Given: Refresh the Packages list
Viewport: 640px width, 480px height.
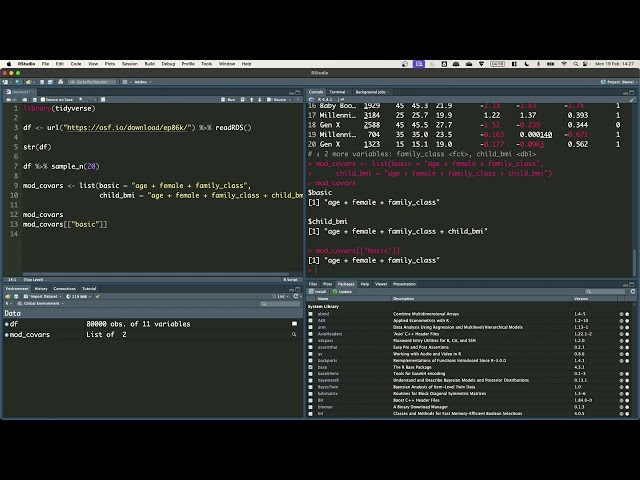Looking at the screenshot, I should [x=632, y=291].
